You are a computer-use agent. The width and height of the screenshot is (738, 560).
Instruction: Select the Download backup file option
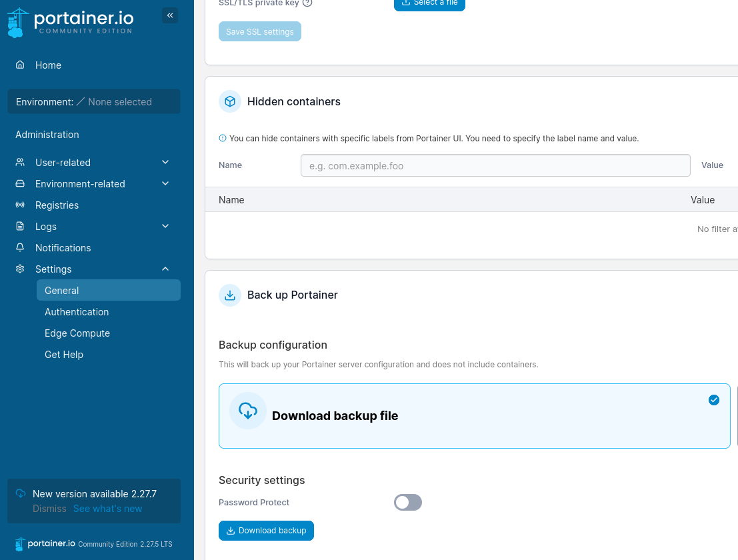(474, 415)
